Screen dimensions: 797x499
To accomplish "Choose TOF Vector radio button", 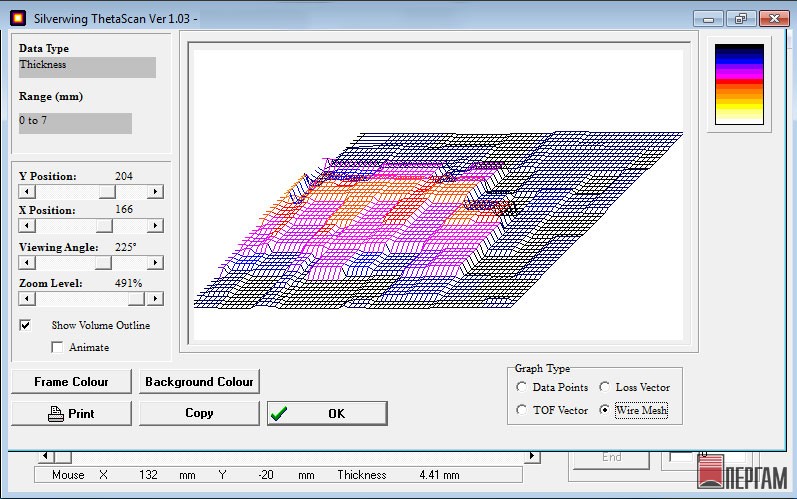I will [x=521, y=410].
